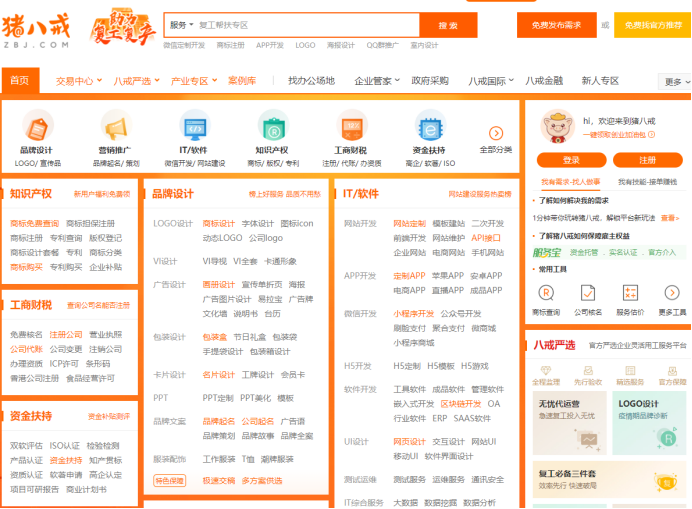Open the 更多 dropdown in navigation
This screenshot has width=692, height=509.
point(675,82)
